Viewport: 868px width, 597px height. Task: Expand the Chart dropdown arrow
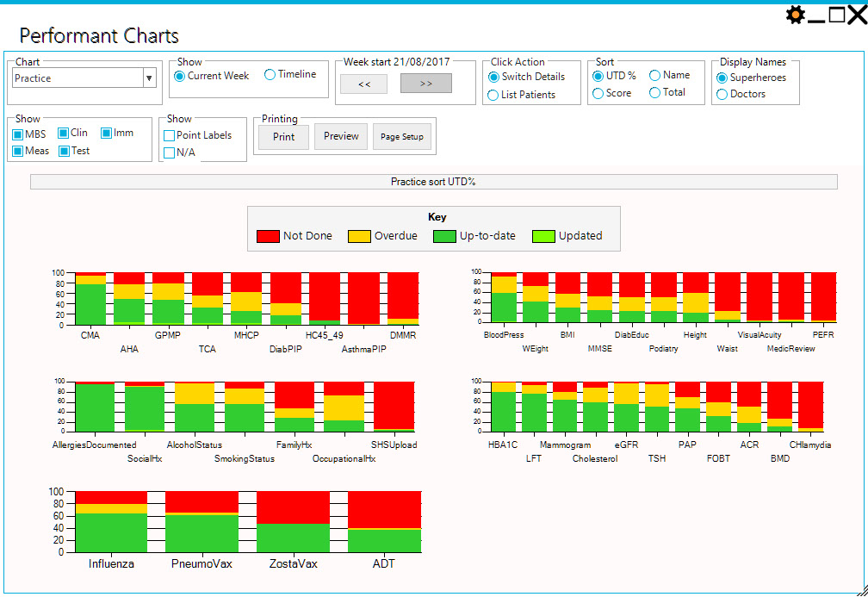149,78
